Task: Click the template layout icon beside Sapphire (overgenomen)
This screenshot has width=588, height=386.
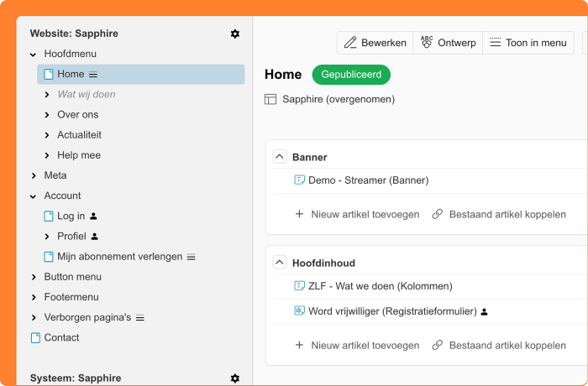Action: coord(270,99)
